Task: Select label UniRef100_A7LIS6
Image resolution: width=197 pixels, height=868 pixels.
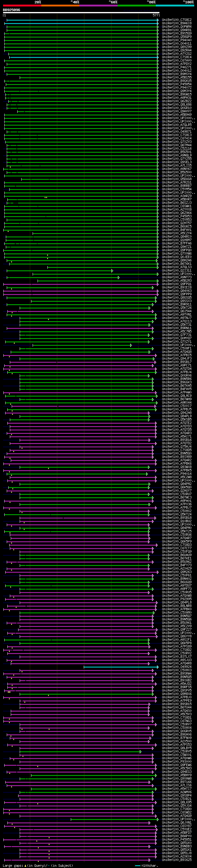Action: [x=177, y=785]
